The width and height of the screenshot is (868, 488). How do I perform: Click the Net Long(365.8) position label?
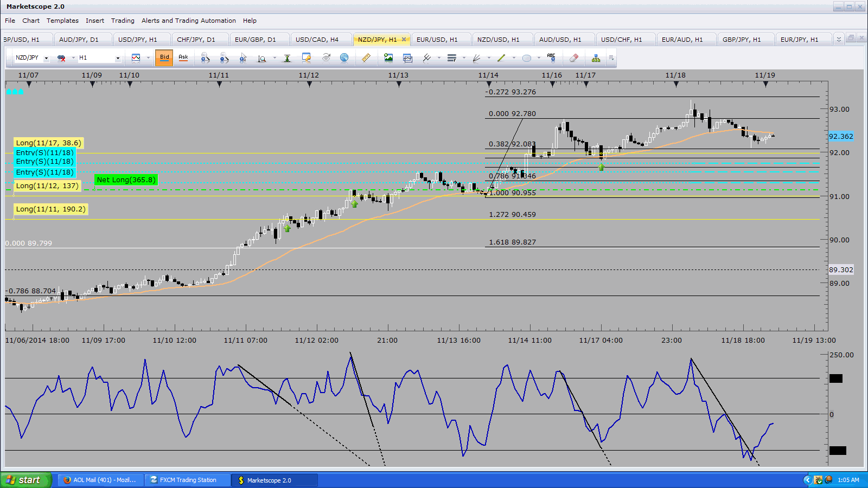click(x=126, y=180)
